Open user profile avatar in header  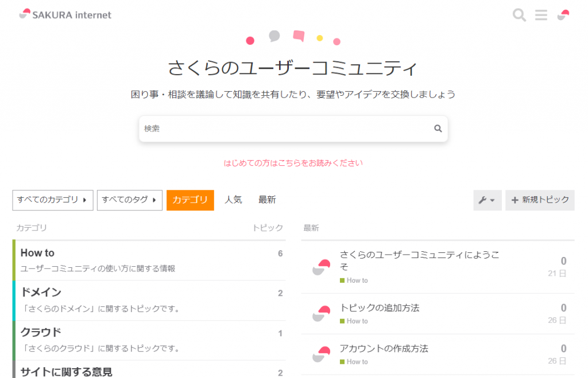pyautogui.click(x=563, y=15)
